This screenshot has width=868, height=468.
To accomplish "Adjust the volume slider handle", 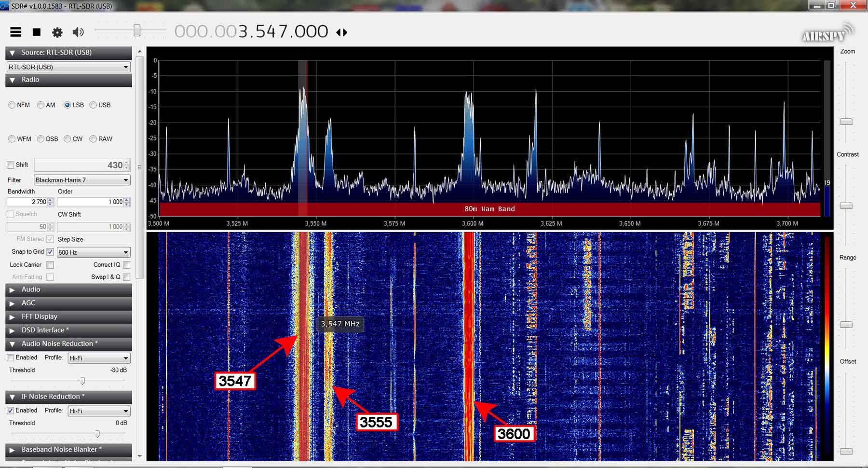I will pyautogui.click(x=137, y=30).
